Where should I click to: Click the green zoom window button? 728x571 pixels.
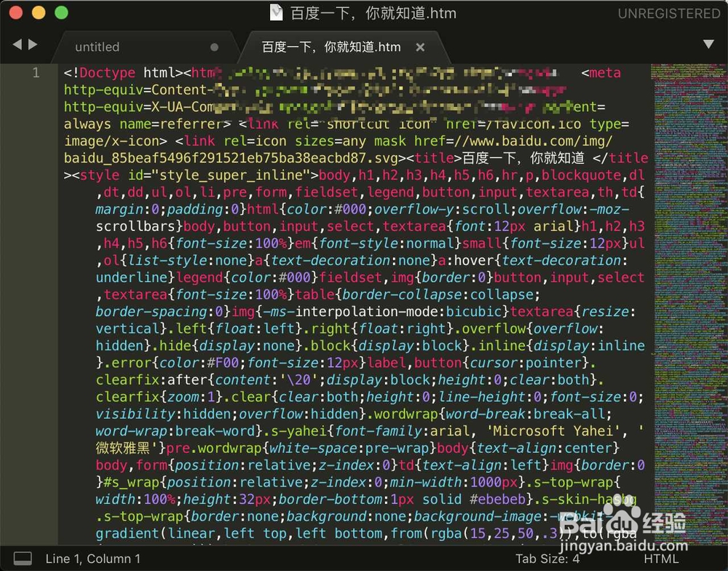pos(61,12)
